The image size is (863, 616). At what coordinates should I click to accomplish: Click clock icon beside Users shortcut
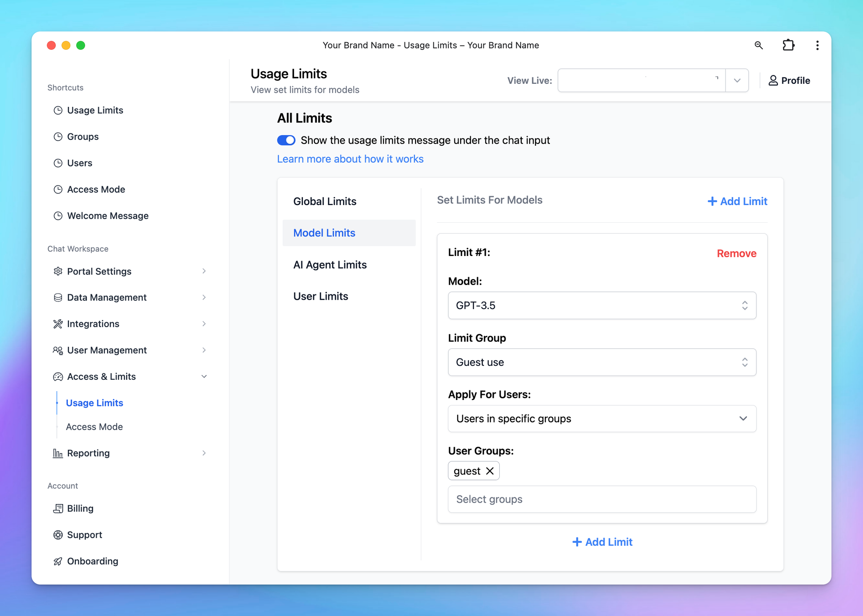tap(58, 163)
